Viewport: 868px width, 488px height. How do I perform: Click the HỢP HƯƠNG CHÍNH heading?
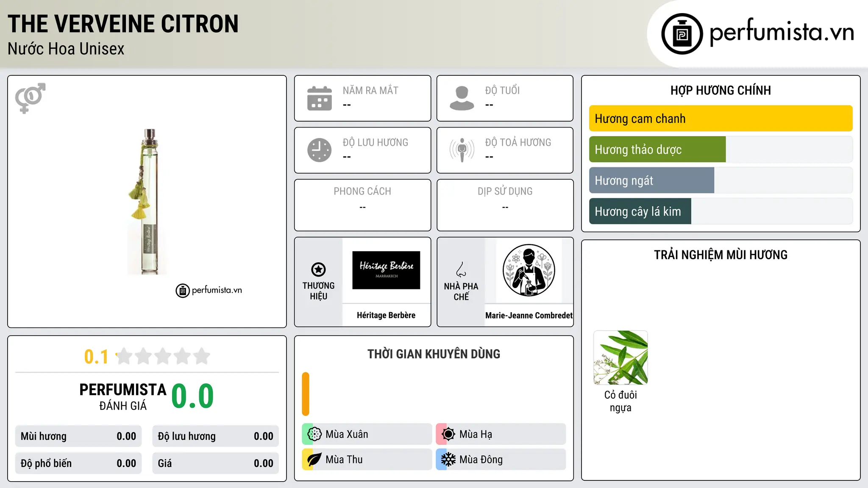coord(721,90)
